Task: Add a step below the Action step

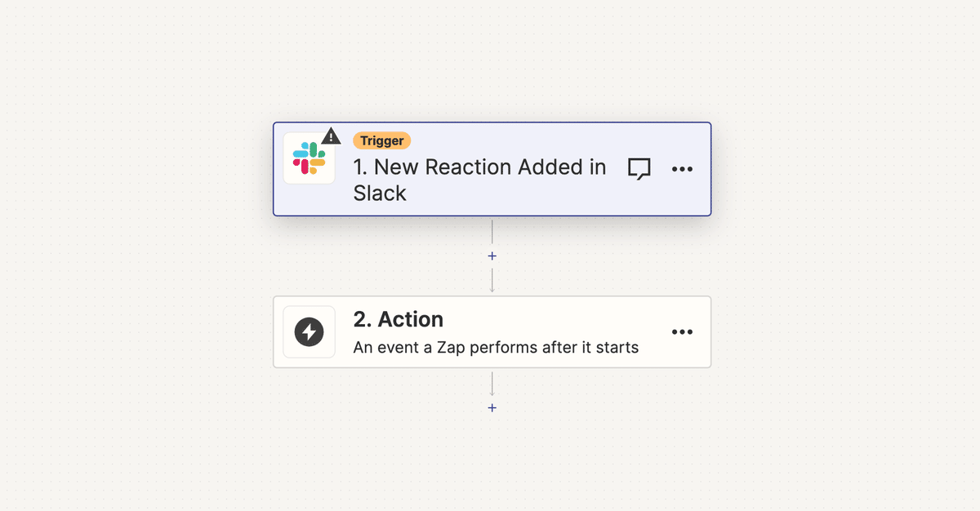Action: tap(492, 407)
